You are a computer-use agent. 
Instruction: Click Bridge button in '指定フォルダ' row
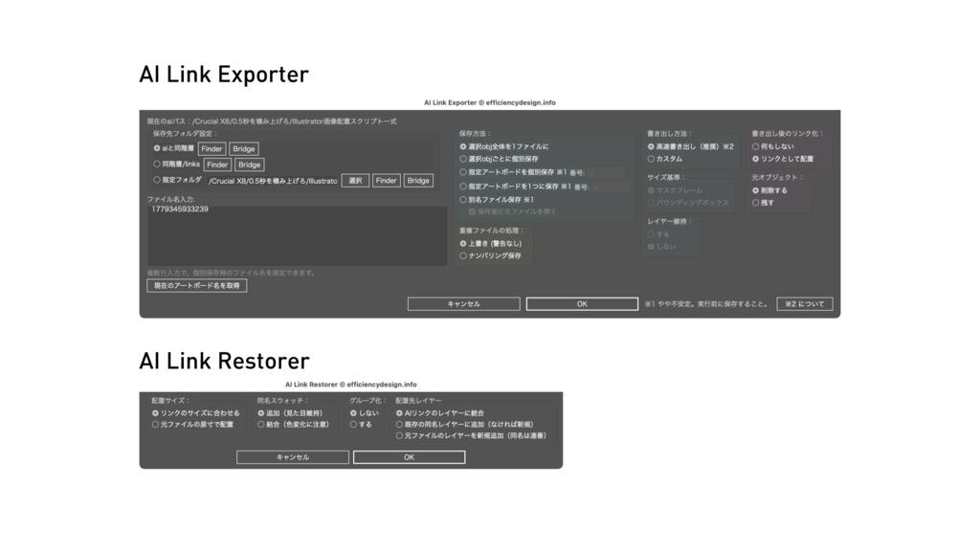click(418, 181)
